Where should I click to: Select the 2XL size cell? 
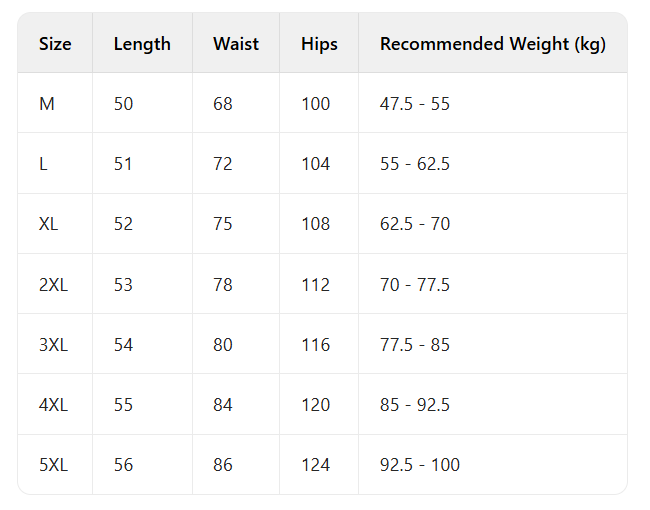(53, 285)
